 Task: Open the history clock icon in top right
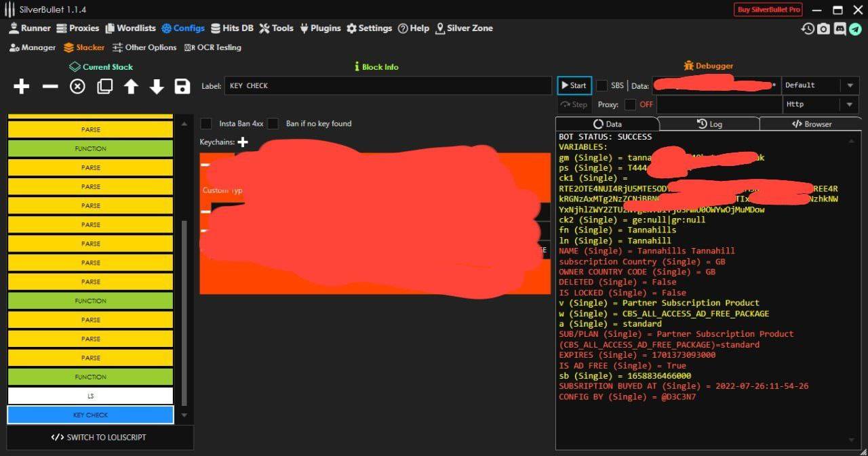(808, 28)
